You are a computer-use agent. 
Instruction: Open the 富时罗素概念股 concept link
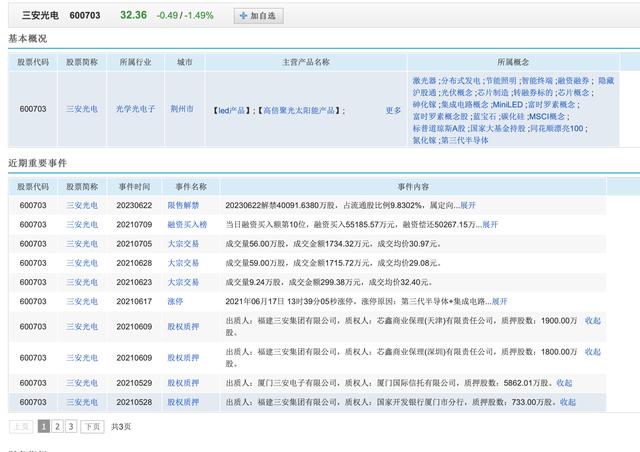coord(440,116)
